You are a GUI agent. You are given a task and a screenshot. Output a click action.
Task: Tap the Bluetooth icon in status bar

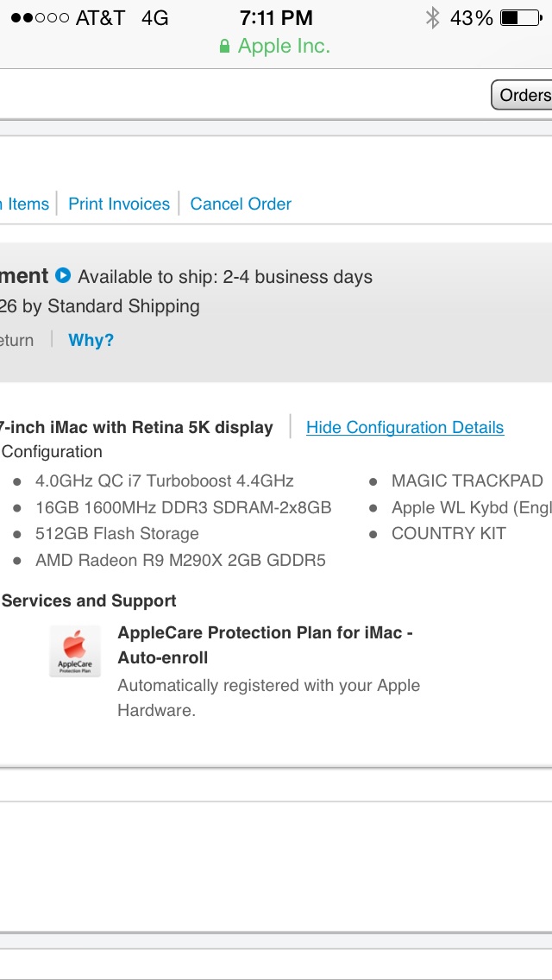[x=432, y=17]
